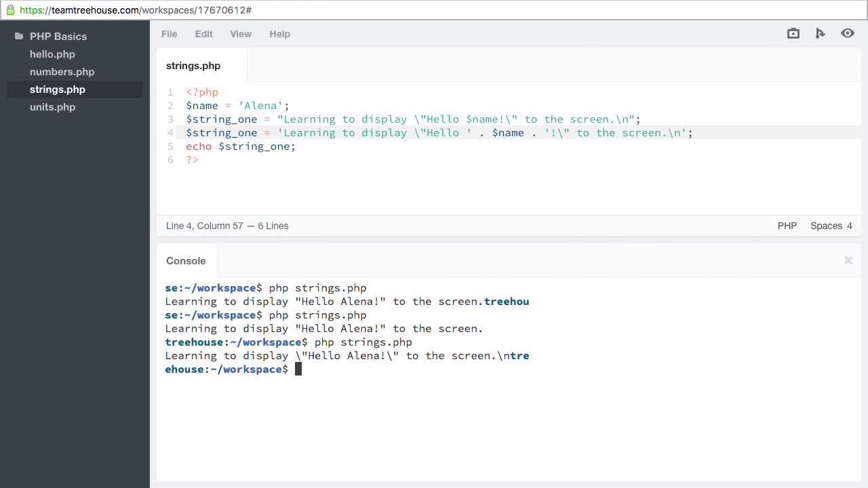This screenshot has height=488, width=868.
Task: Open numbers.php from the sidebar
Action: tap(62, 72)
